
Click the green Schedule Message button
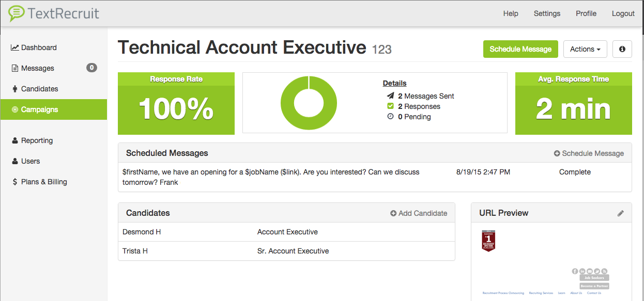pyautogui.click(x=520, y=49)
